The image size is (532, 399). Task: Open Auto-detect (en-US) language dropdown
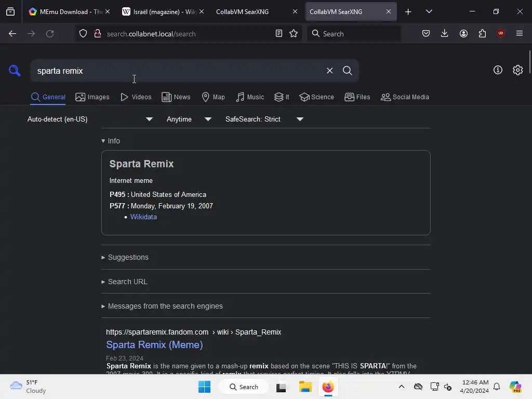[x=90, y=119]
